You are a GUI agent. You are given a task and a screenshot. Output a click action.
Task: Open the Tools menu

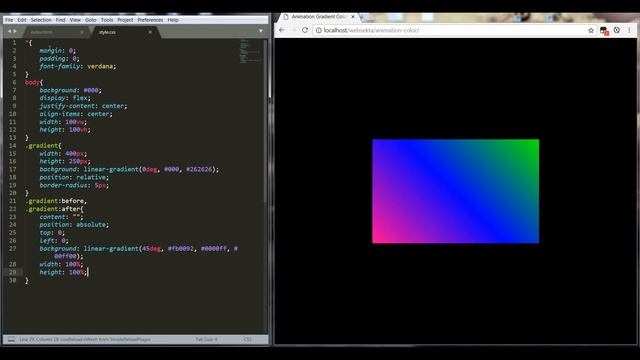107,20
